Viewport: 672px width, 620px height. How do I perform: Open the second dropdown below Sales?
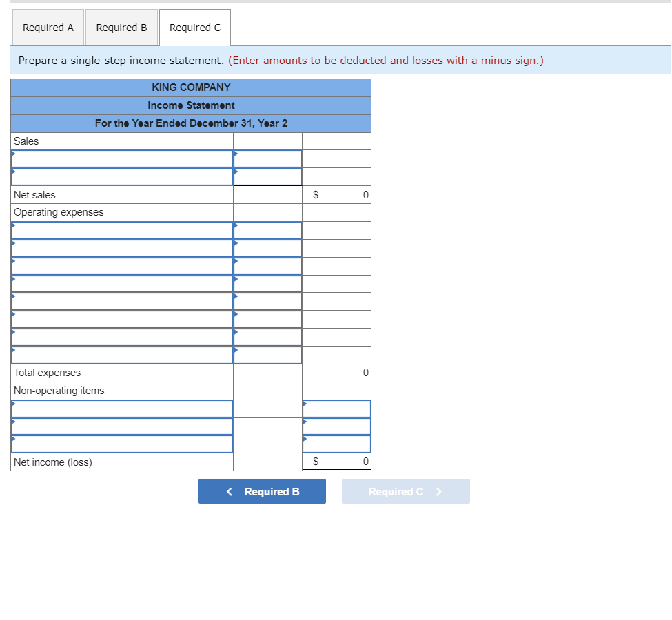tap(122, 176)
